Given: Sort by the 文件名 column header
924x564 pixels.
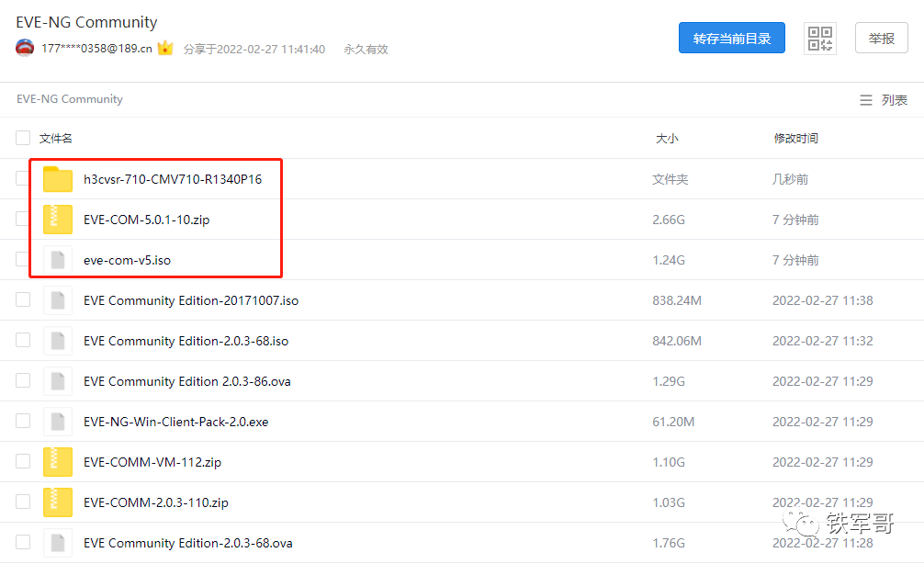Looking at the screenshot, I should 56,139.
